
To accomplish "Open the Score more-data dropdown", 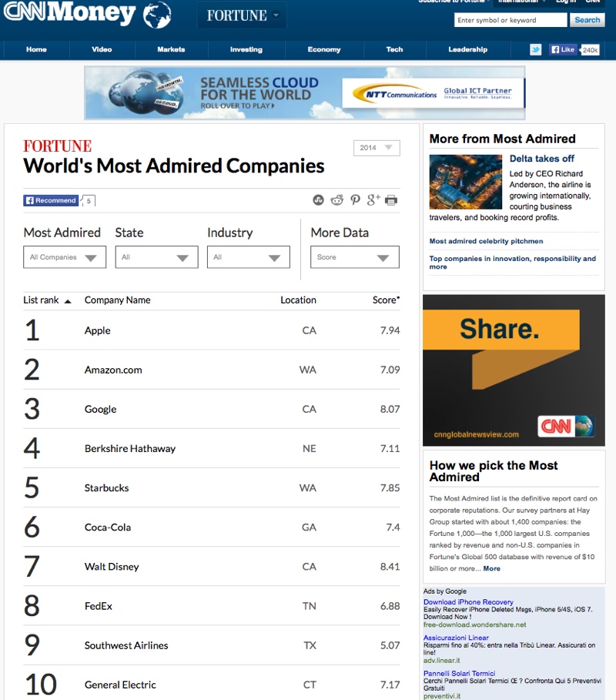I will click(355, 257).
